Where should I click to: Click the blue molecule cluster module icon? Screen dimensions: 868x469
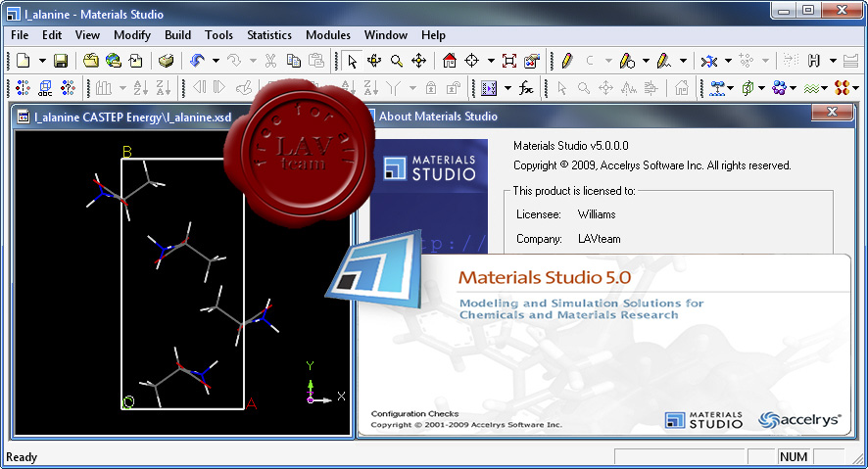pyautogui.click(x=780, y=88)
